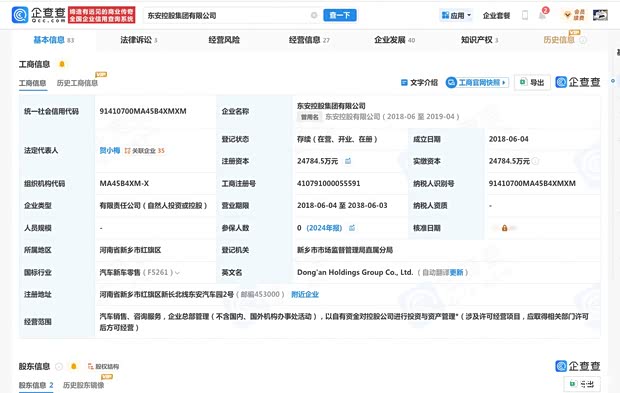Switch to 基本信息 tab
This screenshot has width=620, height=393.
click(x=53, y=40)
